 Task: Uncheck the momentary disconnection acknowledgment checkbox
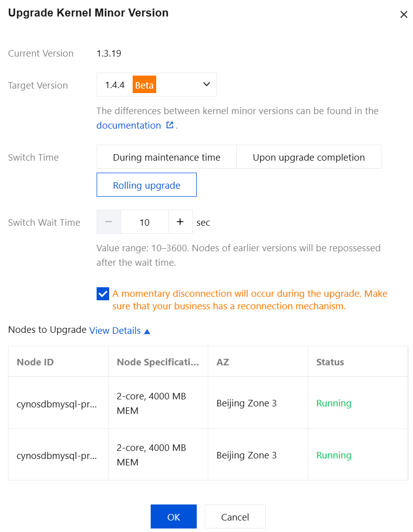pyautogui.click(x=103, y=294)
